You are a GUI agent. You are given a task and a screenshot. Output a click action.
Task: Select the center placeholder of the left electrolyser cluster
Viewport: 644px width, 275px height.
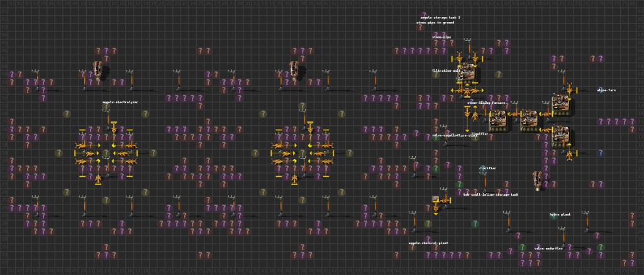(x=106, y=153)
